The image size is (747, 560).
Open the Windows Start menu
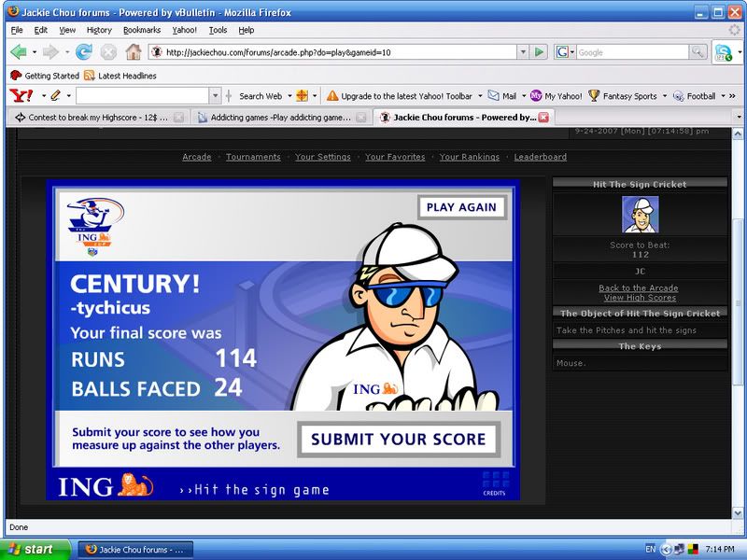tap(35, 549)
